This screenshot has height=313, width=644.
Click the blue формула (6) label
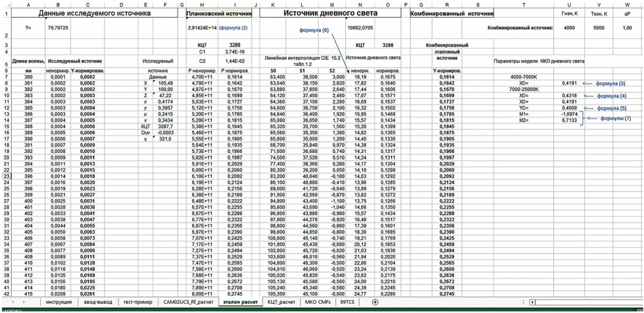314,30
